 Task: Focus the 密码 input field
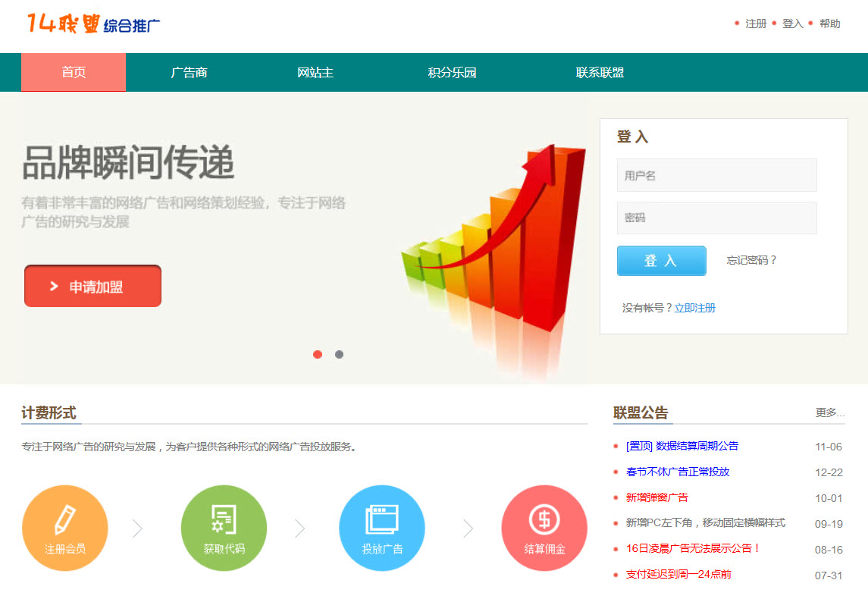tap(716, 218)
